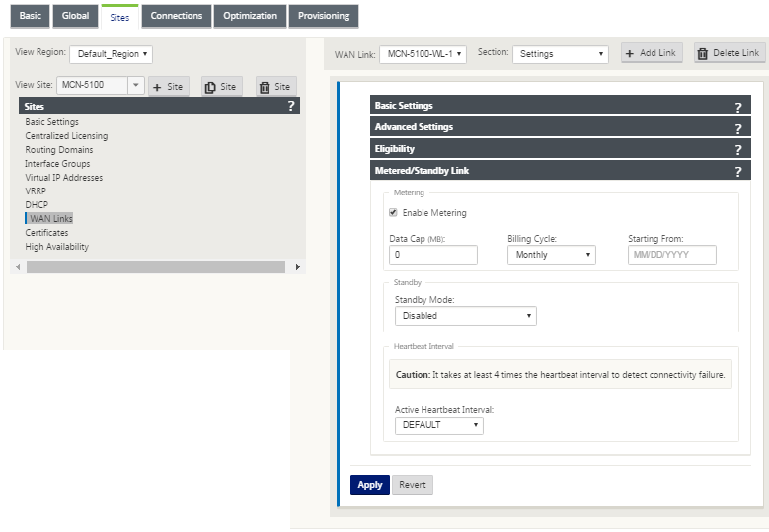Open VRRP in Sites tree
This screenshot has width=769, height=532.
(x=36, y=190)
